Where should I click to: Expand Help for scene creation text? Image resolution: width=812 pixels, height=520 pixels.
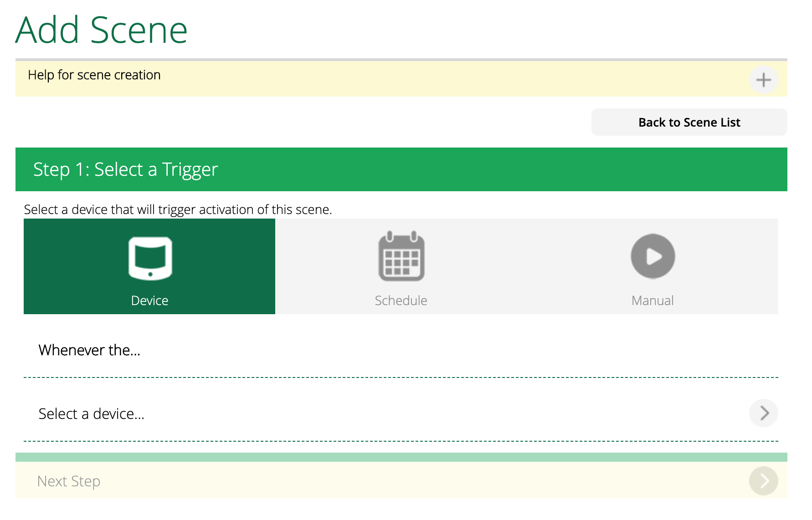[x=94, y=75]
